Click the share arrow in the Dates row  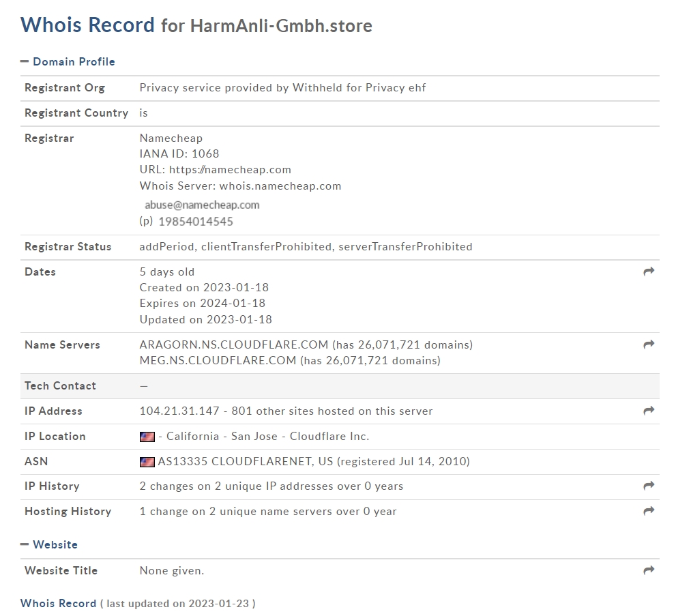pyautogui.click(x=649, y=271)
